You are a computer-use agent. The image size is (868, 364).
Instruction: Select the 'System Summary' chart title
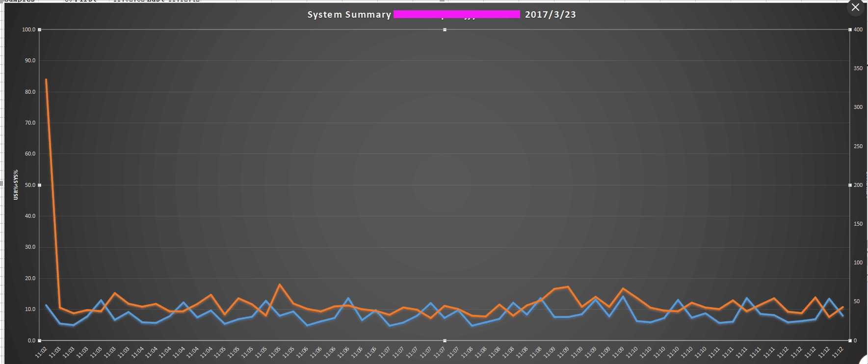349,15
